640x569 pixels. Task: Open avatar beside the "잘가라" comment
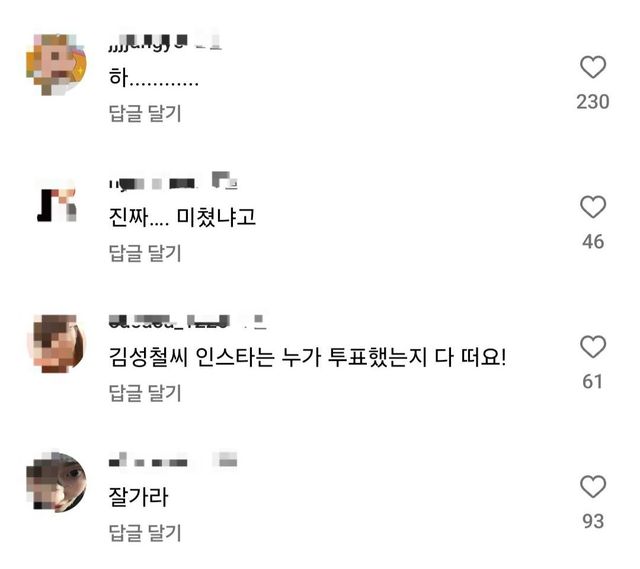click(x=55, y=484)
